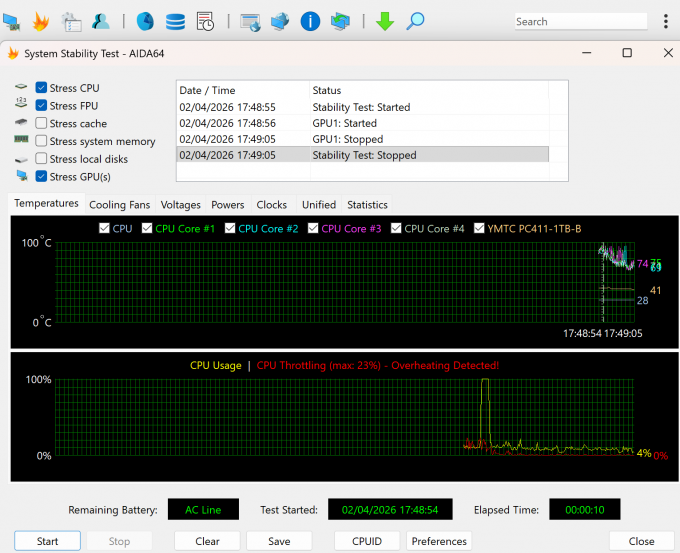Screen dimensions: 680x553
Task: Click the CPU chip icon beside Stress CPU
Action: [21, 87]
